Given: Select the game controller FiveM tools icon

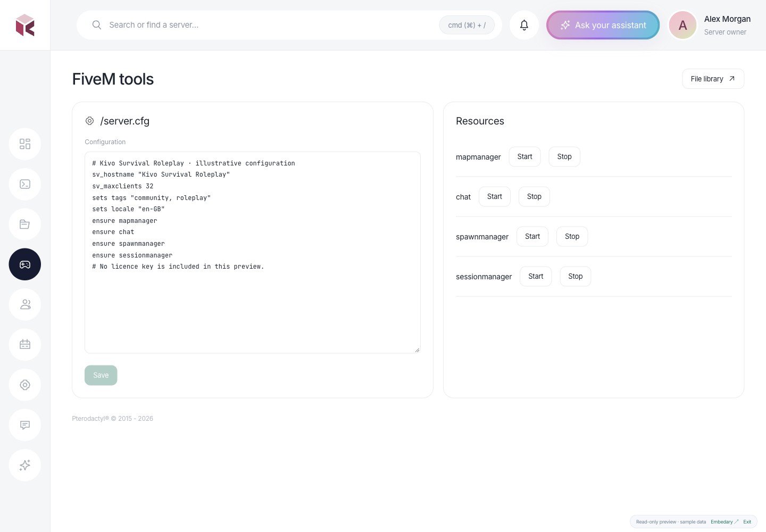Looking at the screenshot, I should 25,264.
